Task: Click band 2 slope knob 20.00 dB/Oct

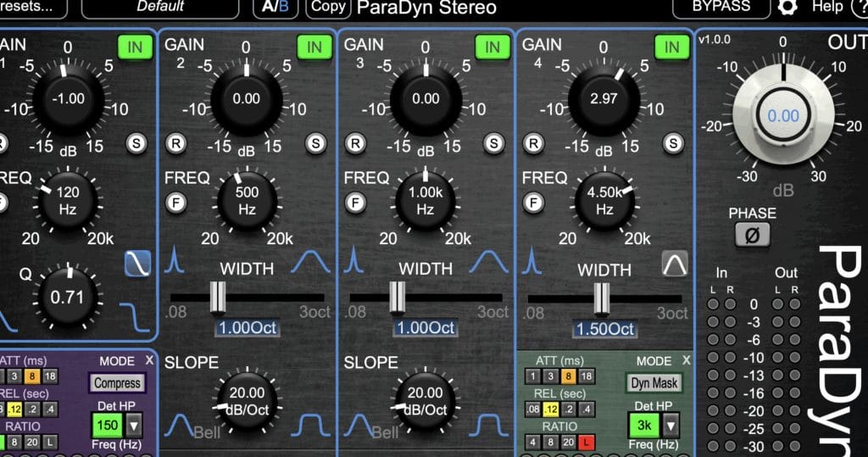Action: (x=247, y=402)
